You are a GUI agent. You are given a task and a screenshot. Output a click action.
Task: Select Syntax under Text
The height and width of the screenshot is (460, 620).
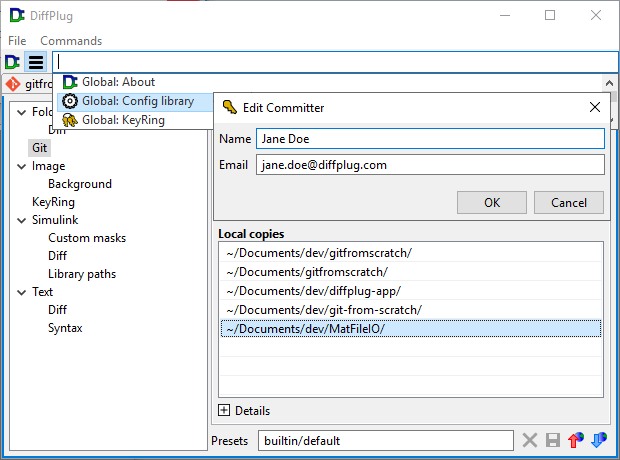pyautogui.click(x=65, y=328)
